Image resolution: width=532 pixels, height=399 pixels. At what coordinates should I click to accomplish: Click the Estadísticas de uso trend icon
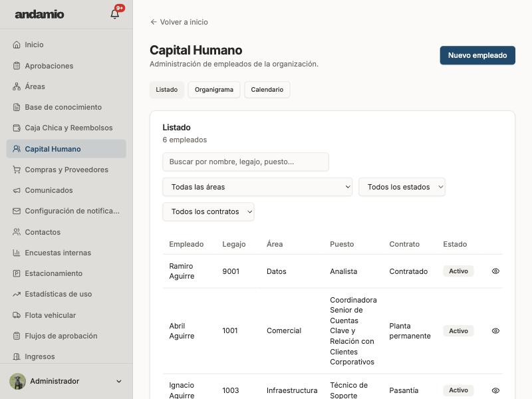(16, 294)
